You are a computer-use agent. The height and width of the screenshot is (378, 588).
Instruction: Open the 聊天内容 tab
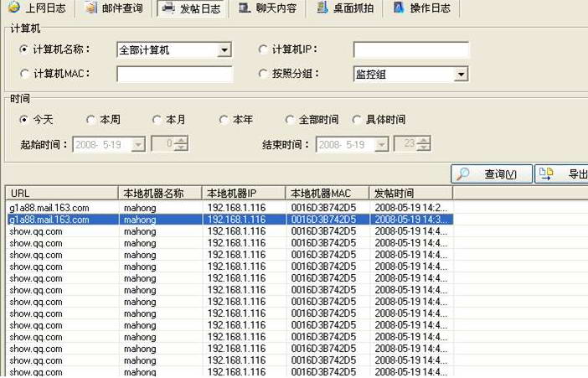point(268,8)
